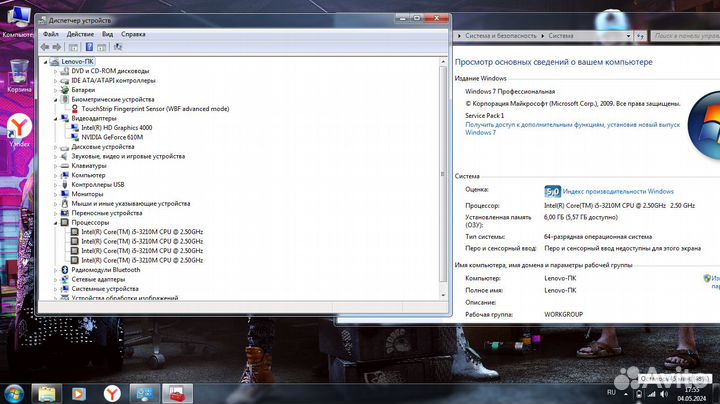Image resolution: width=720 pixels, height=404 pixels.
Task: Select the Компьютер category in device tree
Action: [x=88, y=175]
